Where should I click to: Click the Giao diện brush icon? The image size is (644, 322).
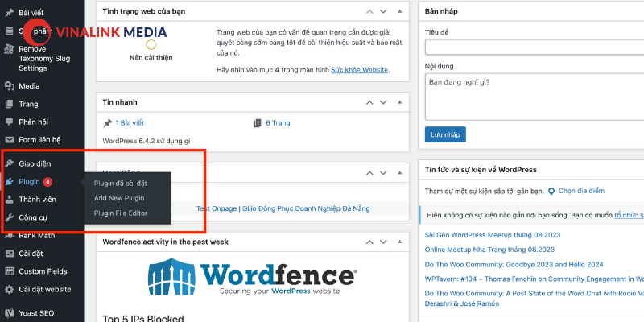pos(9,164)
